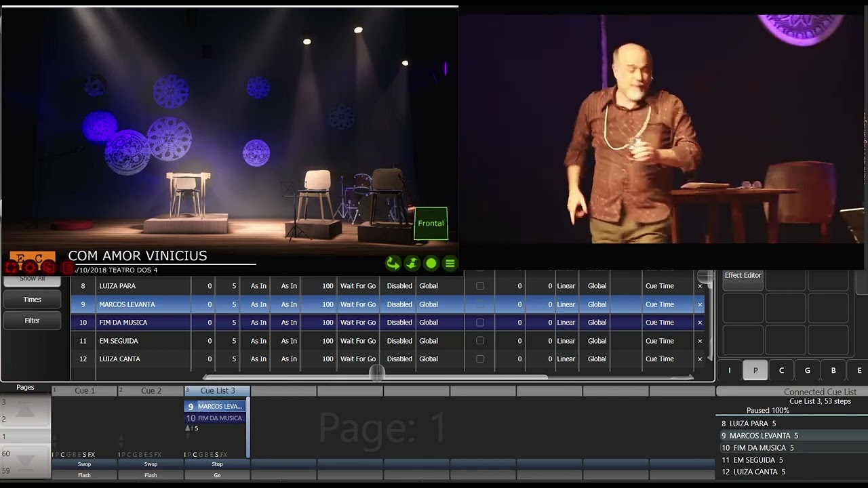Click Stop under Cue List 3
The image size is (868, 488).
[x=217, y=464]
